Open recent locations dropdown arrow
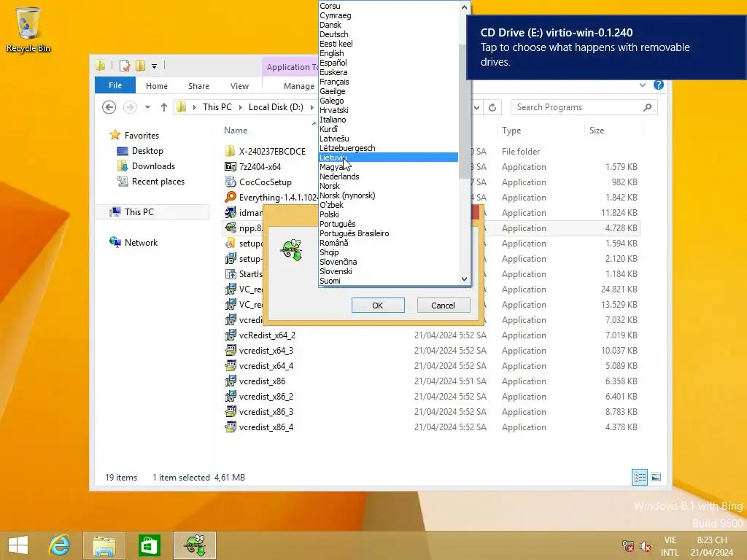The height and width of the screenshot is (560, 747). point(147,107)
